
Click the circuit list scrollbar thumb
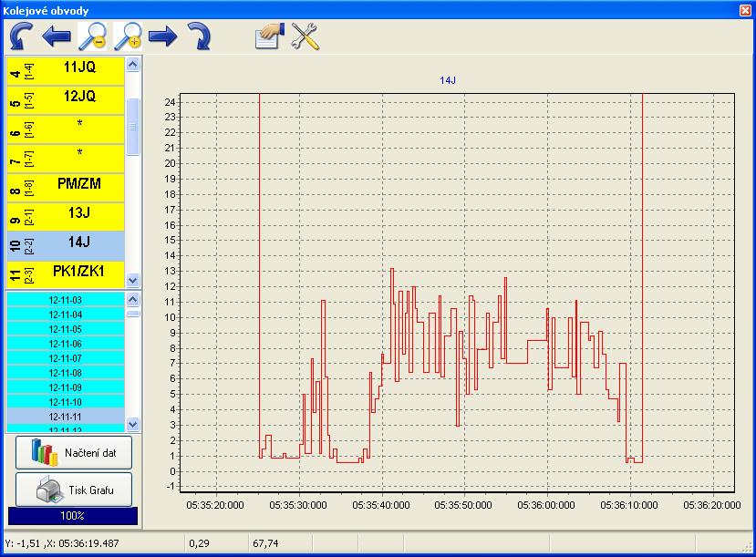[132, 127]
